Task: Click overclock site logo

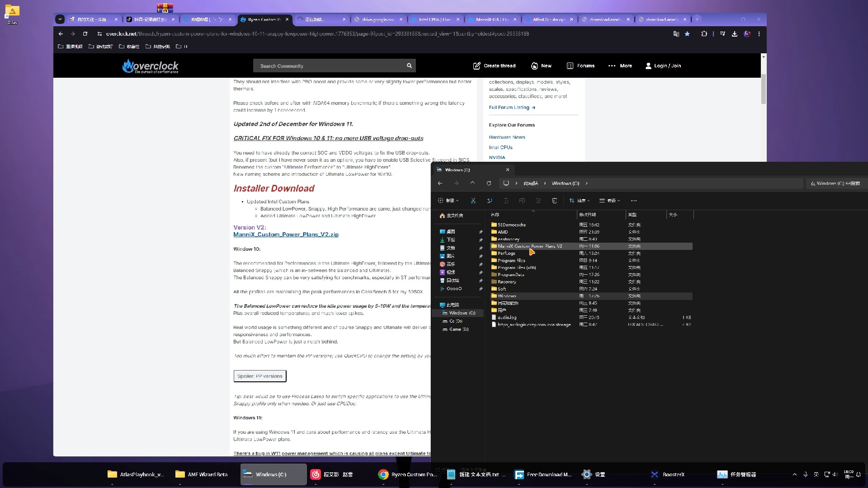Action: coord(151,66)
